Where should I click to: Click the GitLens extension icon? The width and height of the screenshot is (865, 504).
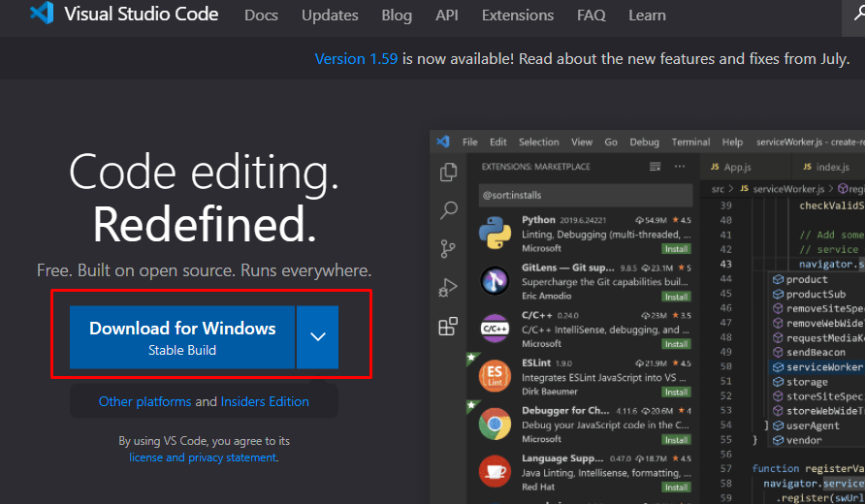pos(495,281)
